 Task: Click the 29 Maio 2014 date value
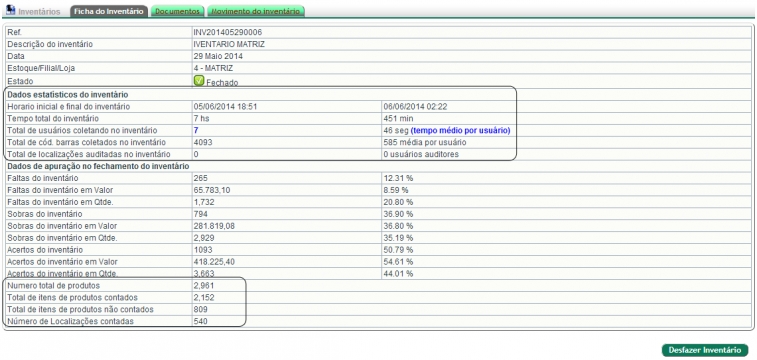pos(218,56)
